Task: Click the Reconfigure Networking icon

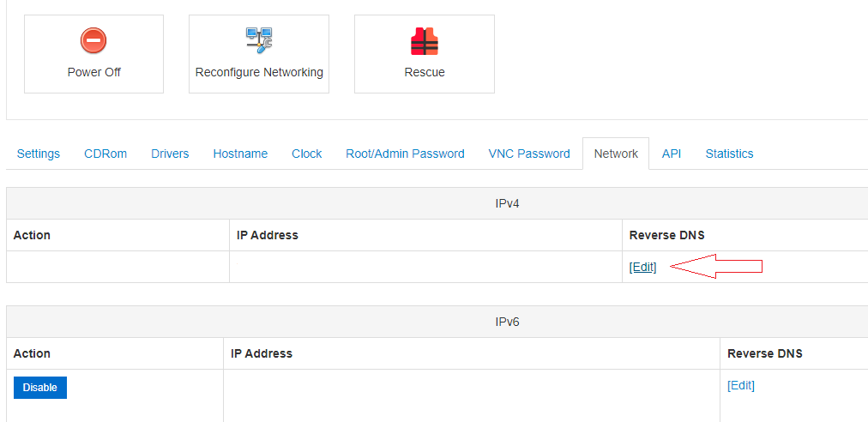Action: 259,39
